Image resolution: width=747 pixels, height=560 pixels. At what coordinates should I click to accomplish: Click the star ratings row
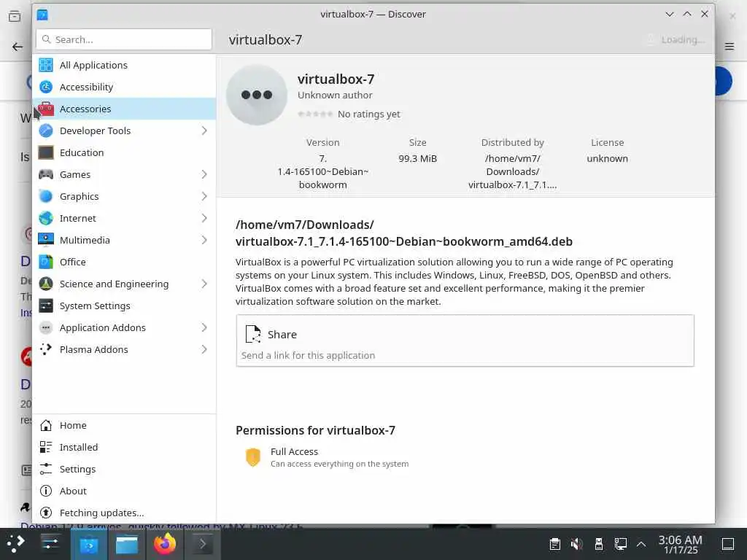(315, 114)
